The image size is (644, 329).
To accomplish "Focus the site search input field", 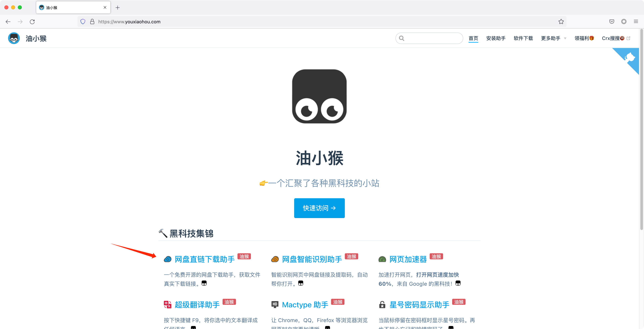I will 429,38.
